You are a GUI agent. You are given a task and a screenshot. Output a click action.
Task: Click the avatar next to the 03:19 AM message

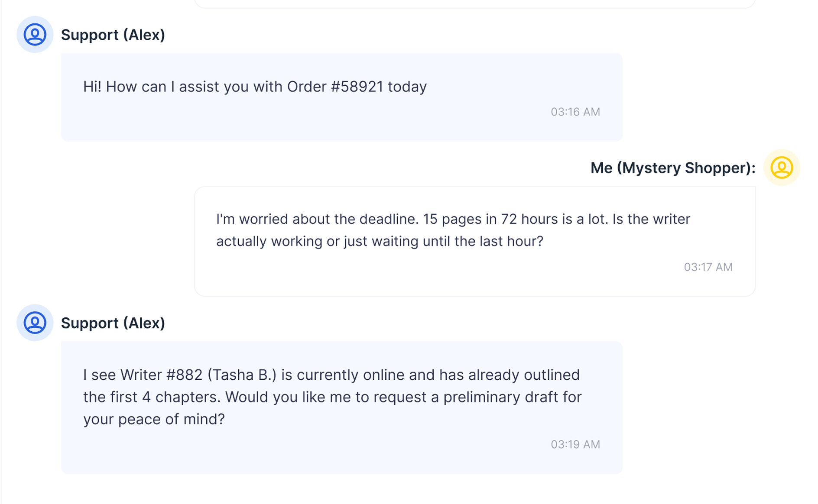click(34, 323)
